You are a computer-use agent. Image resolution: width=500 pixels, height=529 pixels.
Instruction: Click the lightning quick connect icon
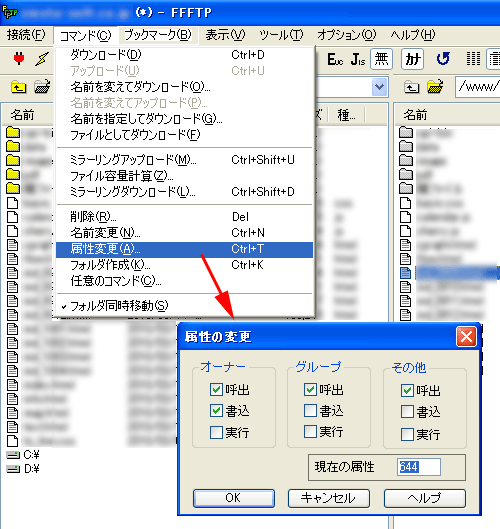point(42,59)
